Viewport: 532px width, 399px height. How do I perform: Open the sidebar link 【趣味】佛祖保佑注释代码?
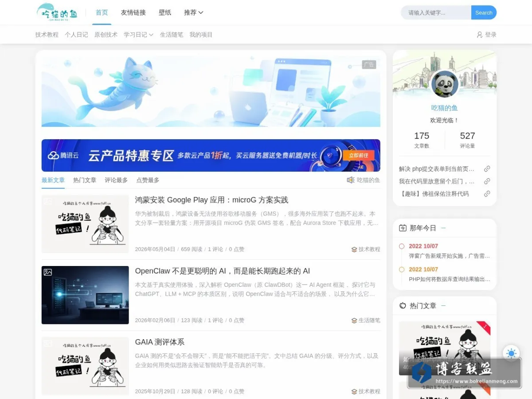[x=434, y=194]
